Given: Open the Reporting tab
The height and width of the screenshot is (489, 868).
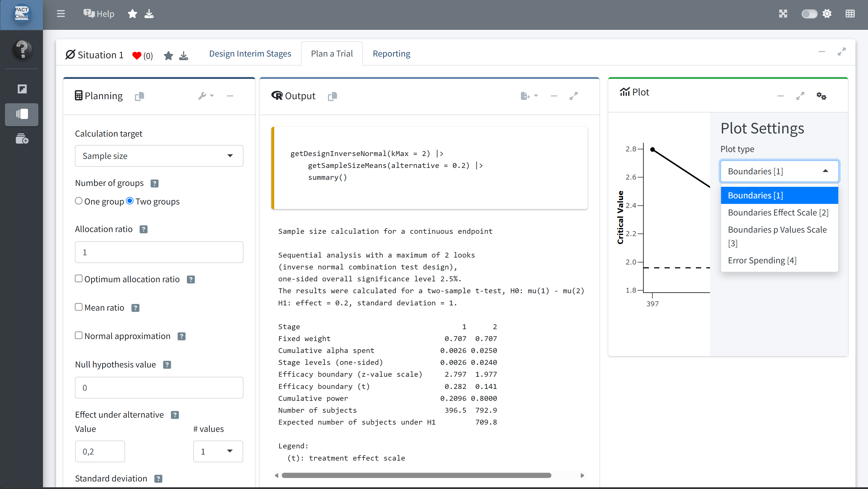Looking at the screenshot, I should pyautogui.click(x=391, y=54).
